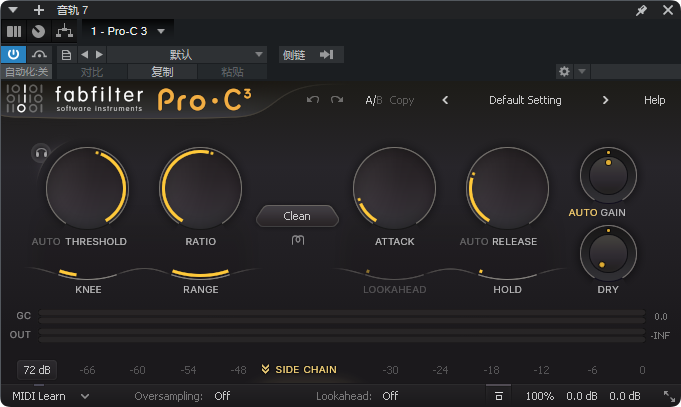Click the bottom bar output options icon
This screenshot has height=407, width=681.
[x=499, y=396]
